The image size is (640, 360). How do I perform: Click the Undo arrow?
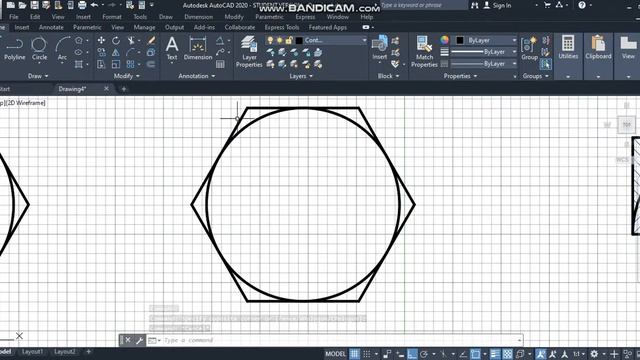tap(94, 5)
